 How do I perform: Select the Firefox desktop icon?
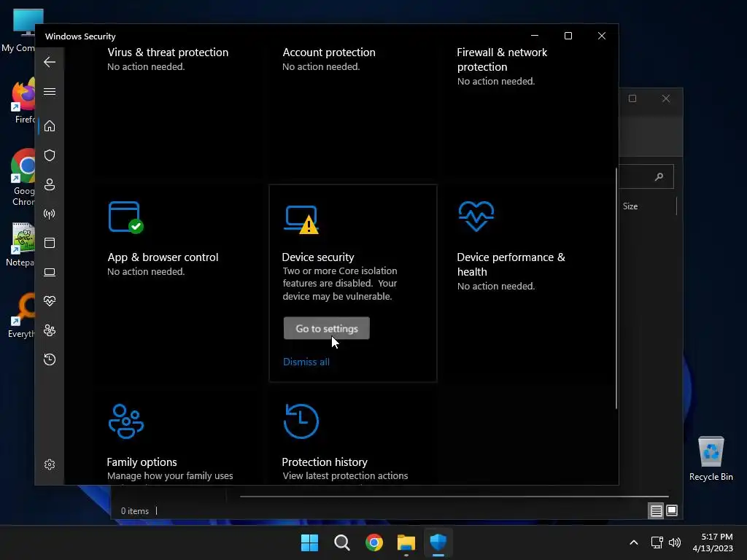coord(22,102)
